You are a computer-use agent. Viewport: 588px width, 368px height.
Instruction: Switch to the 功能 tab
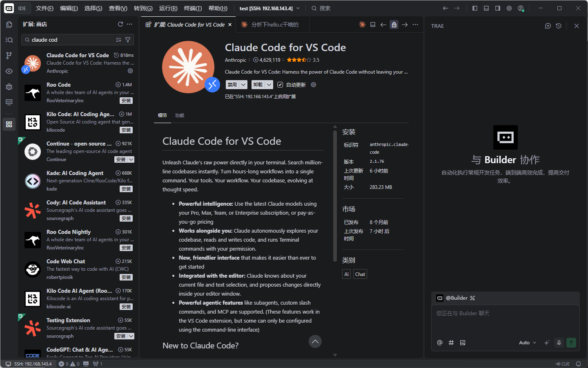click(x=180, y=115)
